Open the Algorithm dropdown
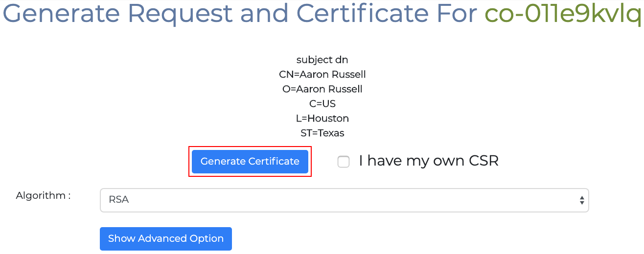The image size is (644, 254). click(x=344, y=200)
